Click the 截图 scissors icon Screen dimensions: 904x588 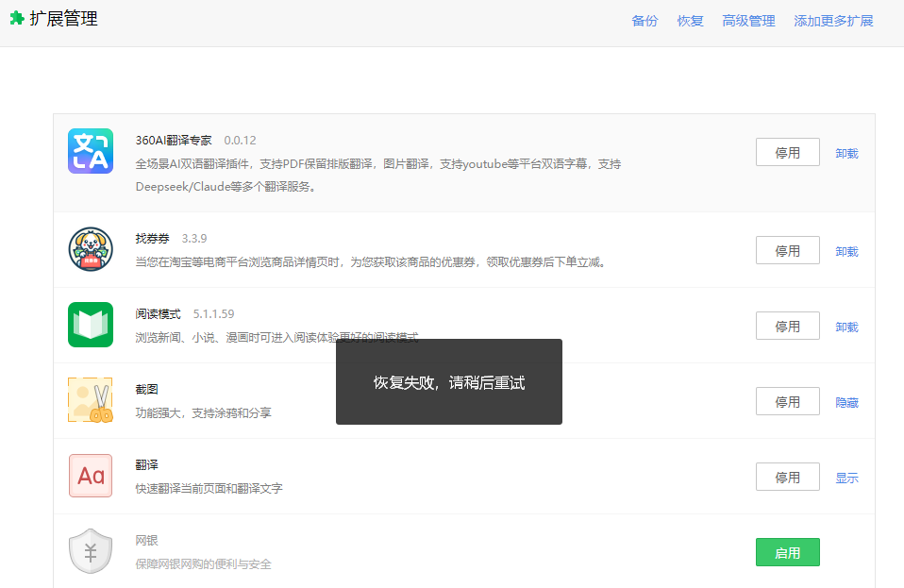click(x=91, y=400)
